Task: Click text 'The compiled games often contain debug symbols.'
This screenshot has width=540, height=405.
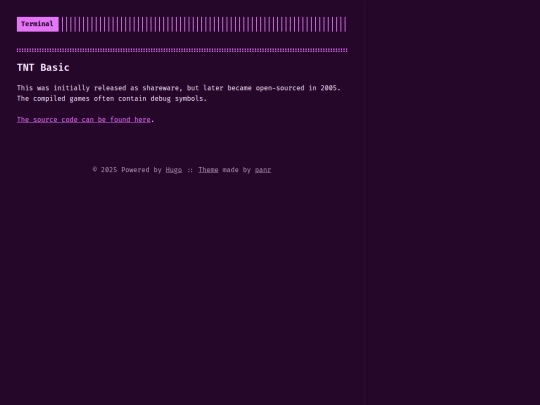Action: (112, 98)
